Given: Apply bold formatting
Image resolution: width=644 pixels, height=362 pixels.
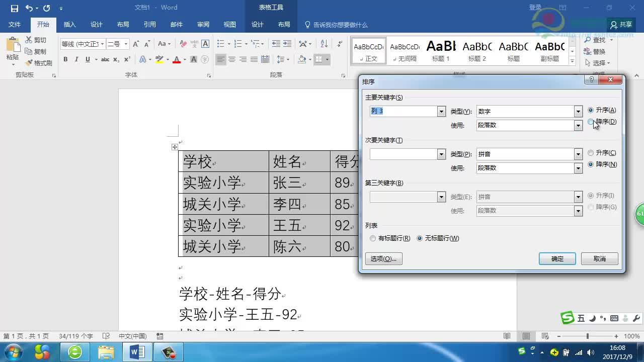Looking at the screenshot, I should (65, 59).
